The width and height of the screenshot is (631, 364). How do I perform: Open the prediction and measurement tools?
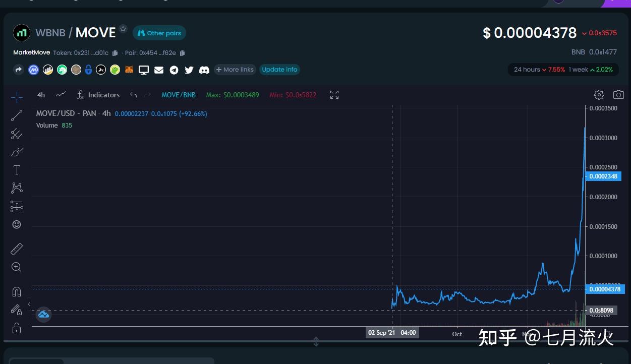click(x=17, y=206)
